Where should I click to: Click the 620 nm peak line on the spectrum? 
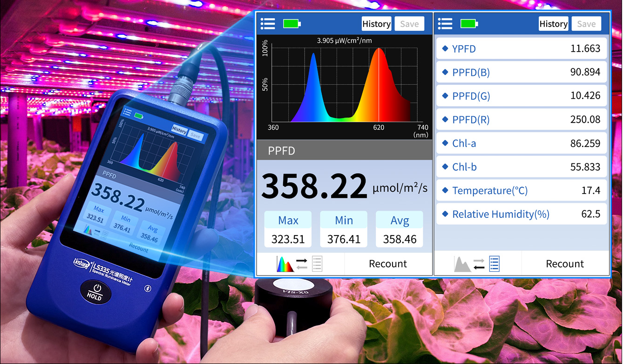(379, 84)
